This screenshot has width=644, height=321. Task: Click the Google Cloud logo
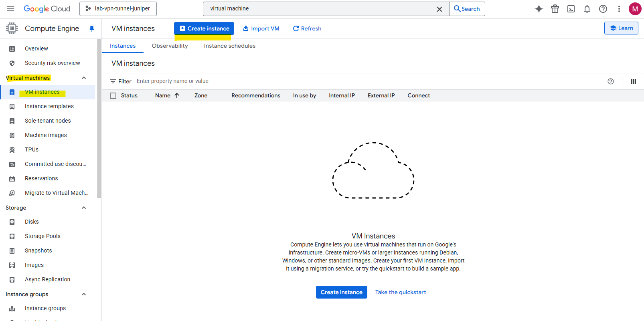47,9
